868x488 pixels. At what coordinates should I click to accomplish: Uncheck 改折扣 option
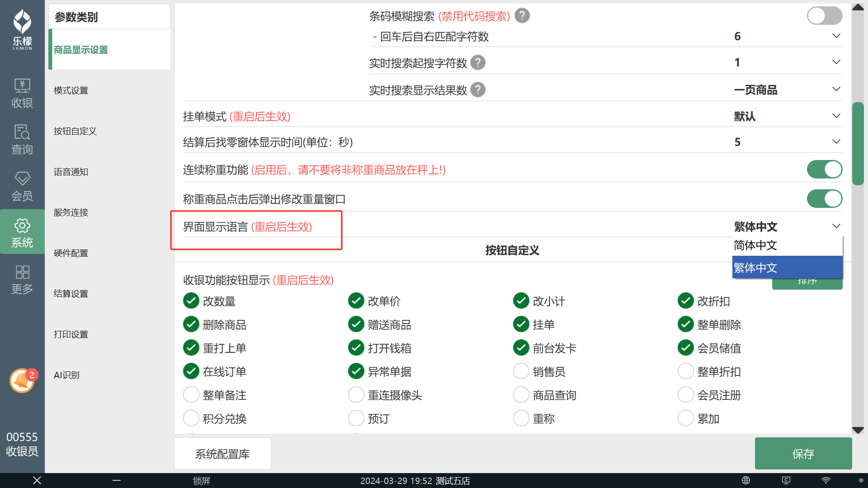pyautogui.click(x=686, y=300)
